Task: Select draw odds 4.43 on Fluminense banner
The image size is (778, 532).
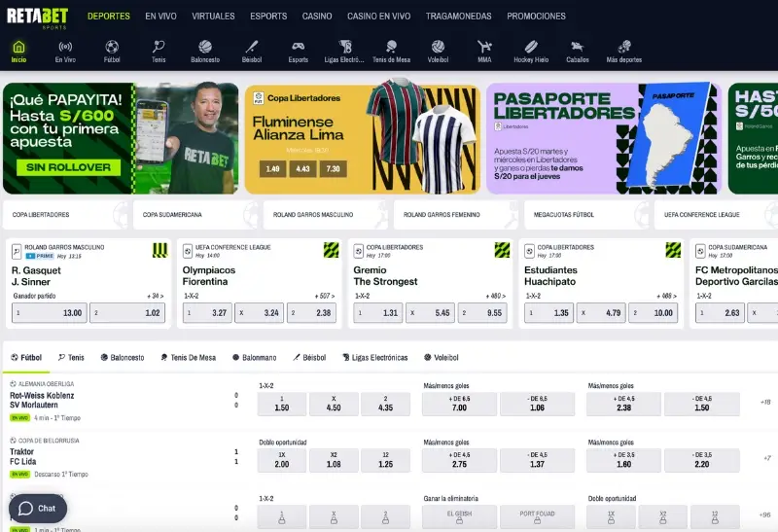Action: point(302,169)
